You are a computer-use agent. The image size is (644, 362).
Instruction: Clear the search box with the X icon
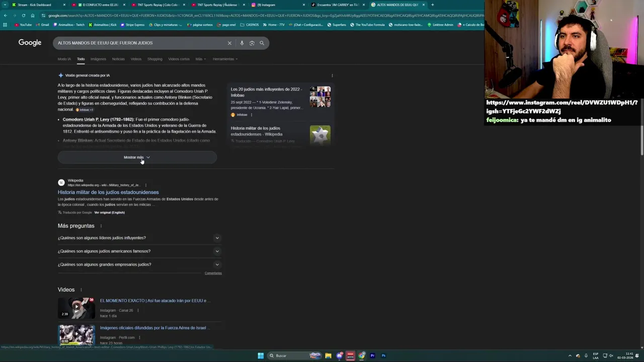click(229, 43)
